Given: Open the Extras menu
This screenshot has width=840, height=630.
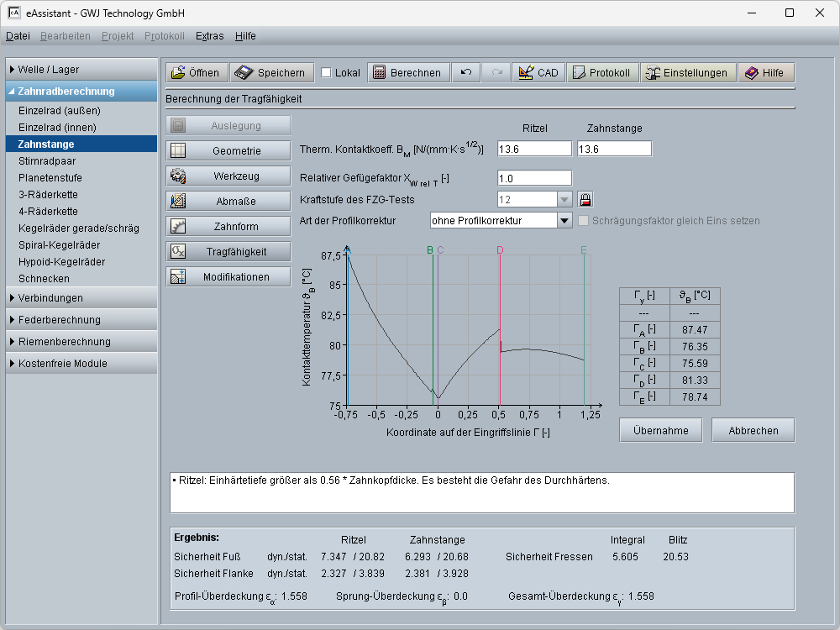Looking at the screenshot, I should 209,36.
